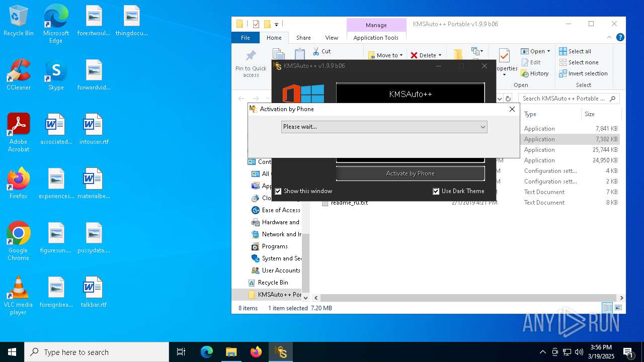Click Pin to Quick access icon

pos(251,56)
